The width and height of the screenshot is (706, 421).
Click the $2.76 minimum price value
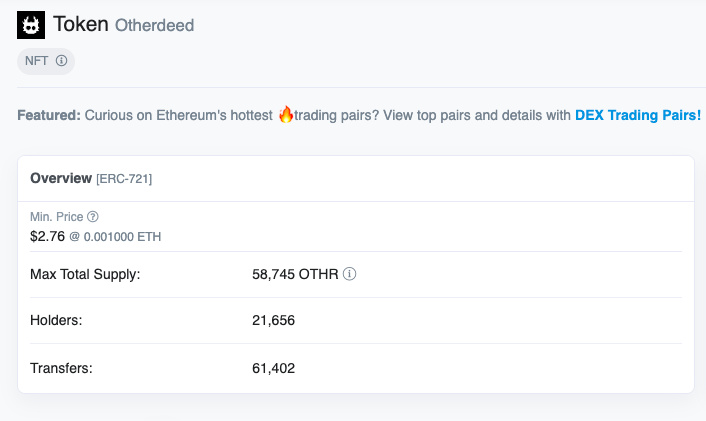(x=47, y=236)
